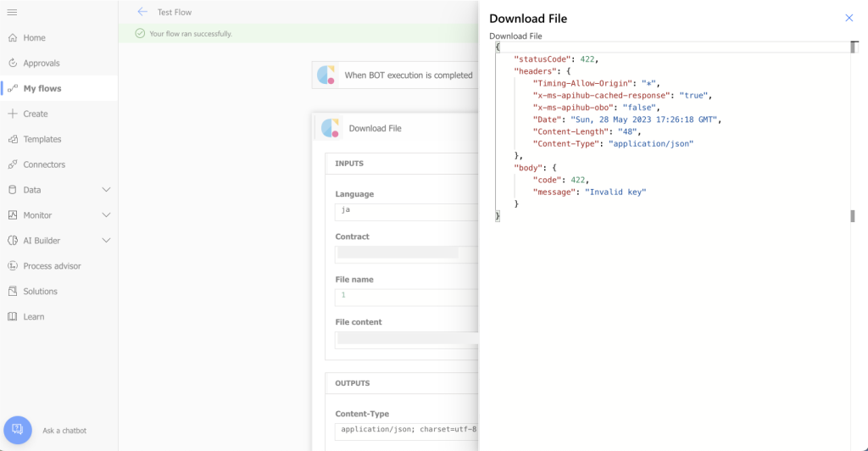Click the Contract field label
The width and height of the screenshot is (868, 451).
(352, 237)
